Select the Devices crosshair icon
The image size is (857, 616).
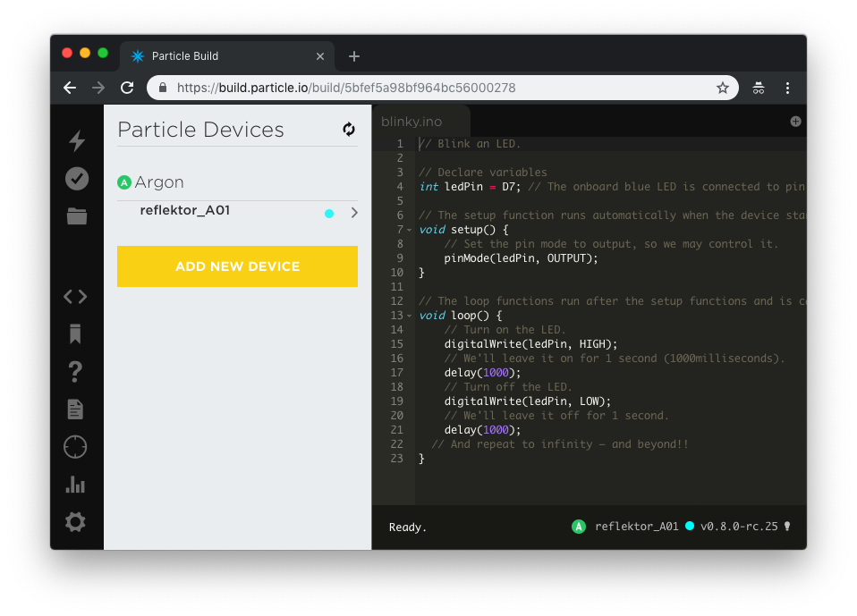click(75, 447)
